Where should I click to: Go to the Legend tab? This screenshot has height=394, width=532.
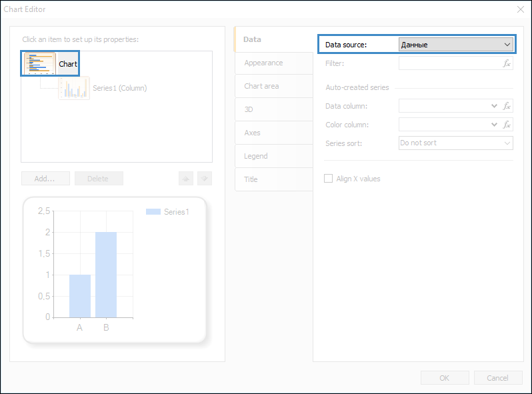click(256, 156)
